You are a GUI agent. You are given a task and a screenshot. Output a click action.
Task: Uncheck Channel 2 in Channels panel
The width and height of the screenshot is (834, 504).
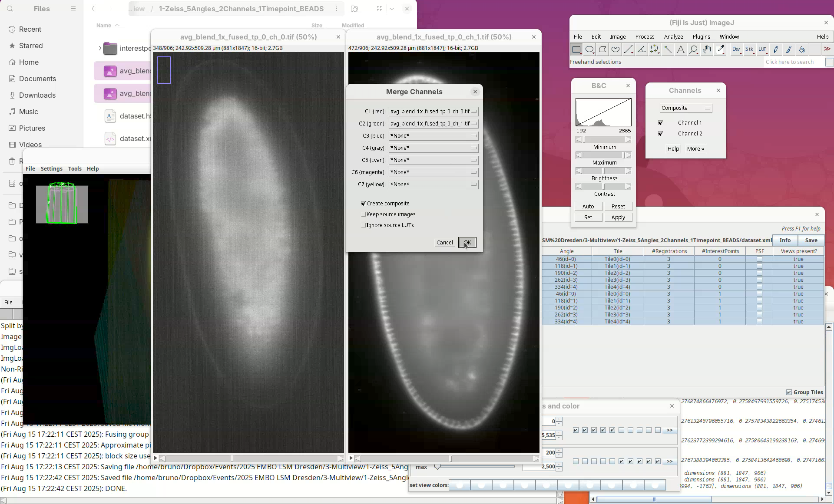(x=661, y=134)
